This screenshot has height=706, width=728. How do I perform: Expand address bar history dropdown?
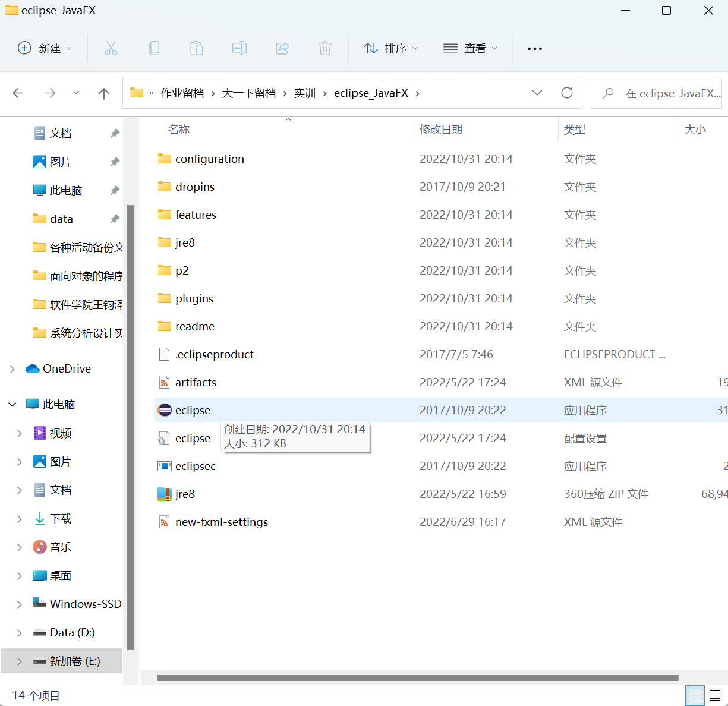(x=537, y=93)
